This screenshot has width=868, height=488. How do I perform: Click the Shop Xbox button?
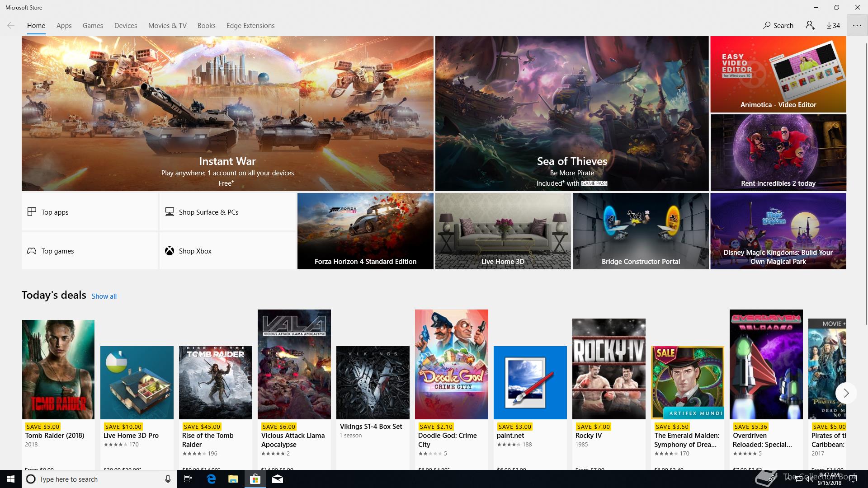tap(227, 251)
